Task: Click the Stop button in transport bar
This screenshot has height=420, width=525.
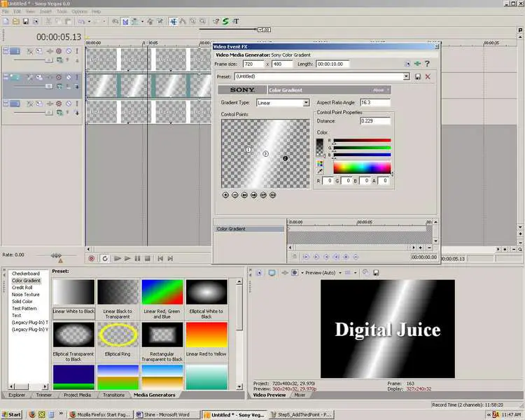Action: pyautogui.click(x=147, y=258)
